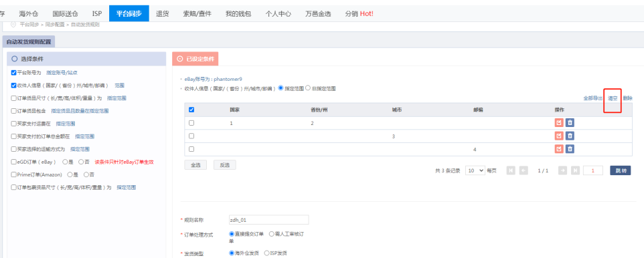Click 指定货品且数量在指定范围 link

(80, 111)
